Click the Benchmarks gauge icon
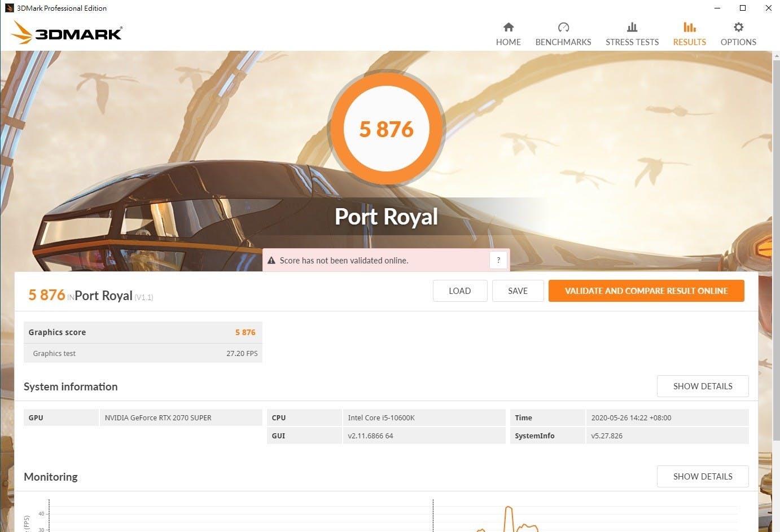The height and width of the screenshot is (532, 780). [563, 27]
